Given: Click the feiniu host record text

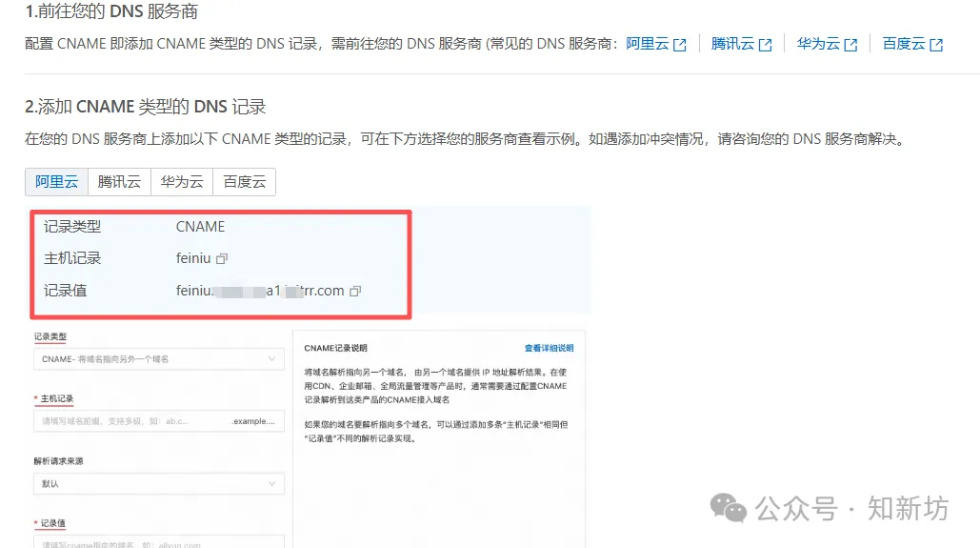Looking at the screenshot, I should 193,258.
